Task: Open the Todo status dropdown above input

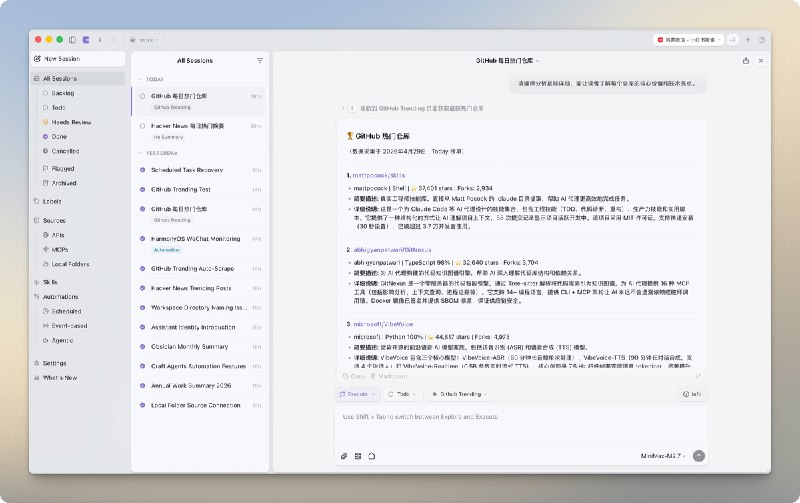Action: point(401,394)
